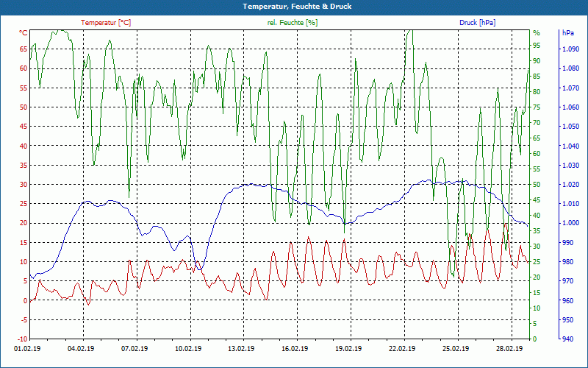This screenshot has height=368, width=588.
Task: Select the blue 'Druck [hPa]' legend label
Action: (477, 23)
